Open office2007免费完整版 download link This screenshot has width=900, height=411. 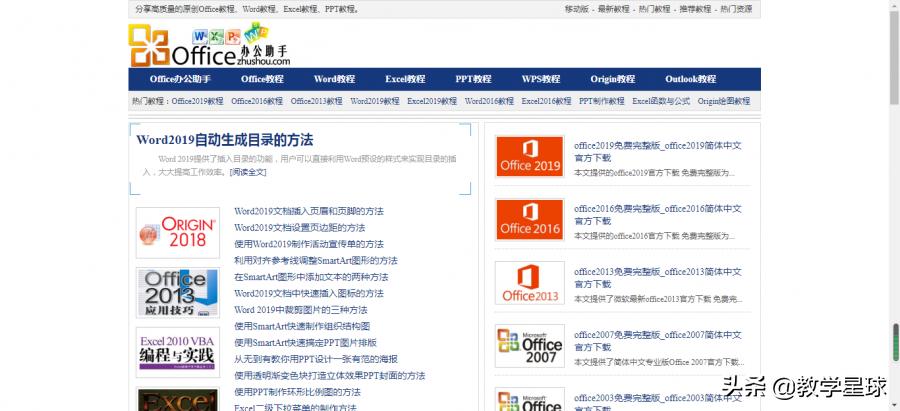pyautogui.click(x=658, y=341)
